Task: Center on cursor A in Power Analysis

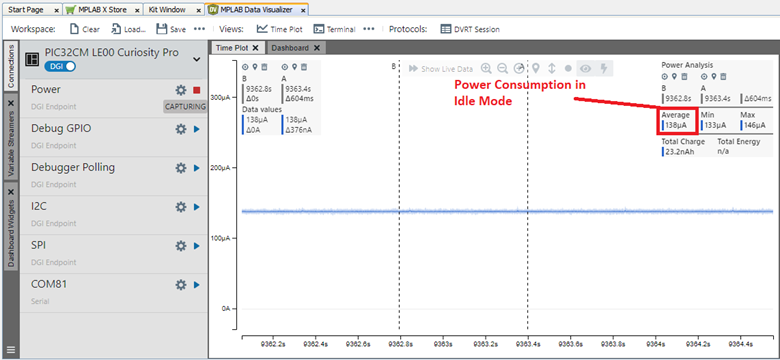Action: [704, 77]
